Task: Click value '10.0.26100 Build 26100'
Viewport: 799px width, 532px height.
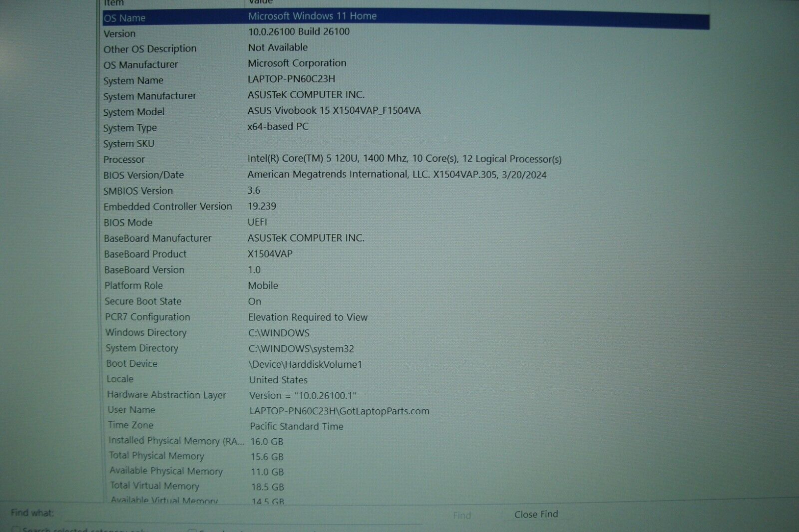Action: point(299,31)
